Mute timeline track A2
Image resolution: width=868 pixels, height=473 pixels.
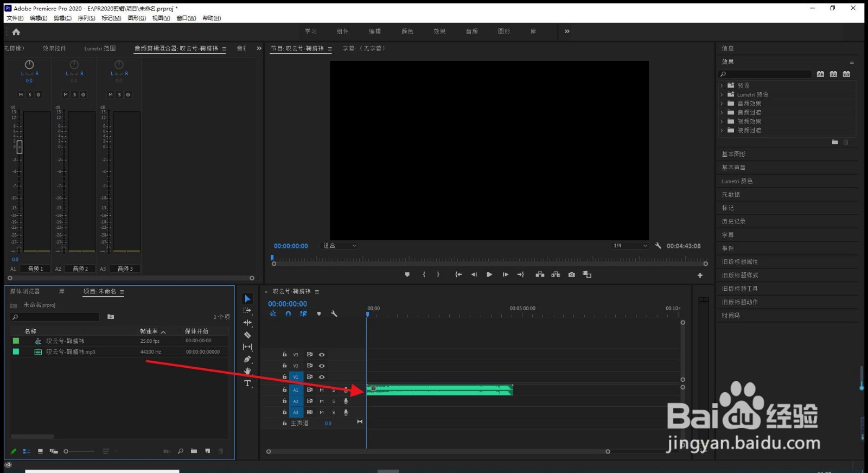(322, 401)
